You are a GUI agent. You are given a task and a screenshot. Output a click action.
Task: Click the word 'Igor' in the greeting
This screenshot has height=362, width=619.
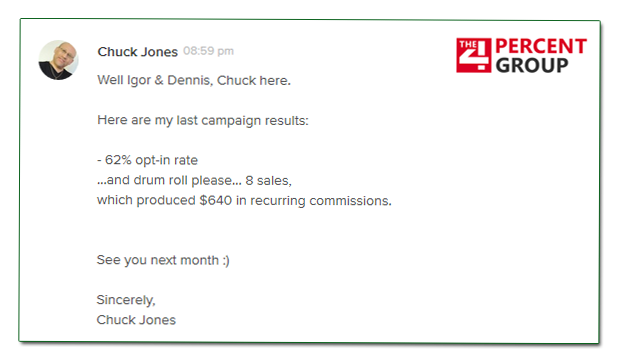coord(139,81)
